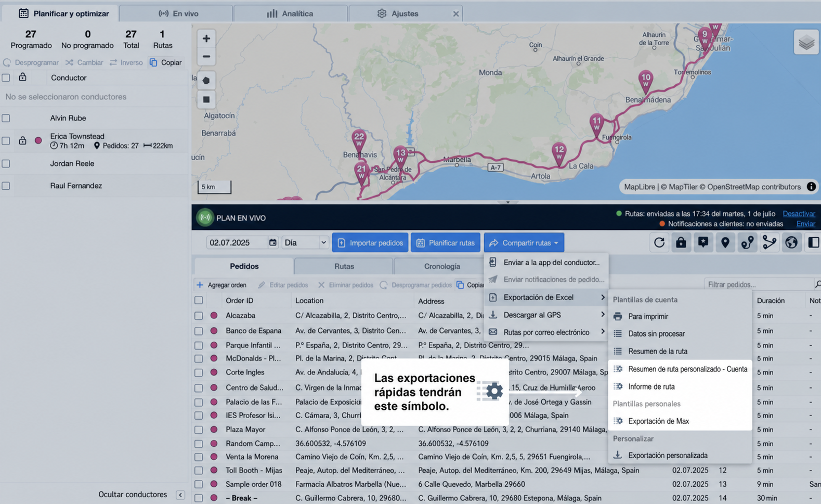
Task: Open the map layers button
Action: coord(806,42)
